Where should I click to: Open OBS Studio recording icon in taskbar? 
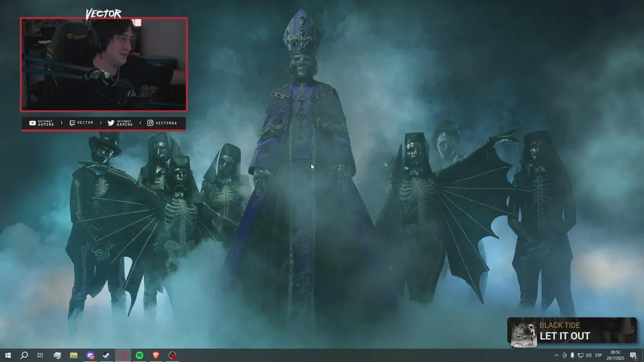(x=173, y=355)
